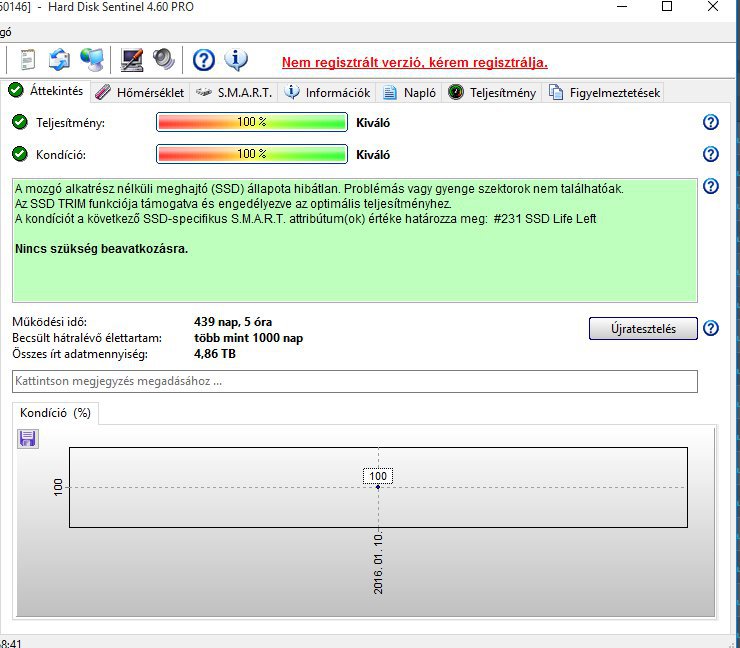Click the green status description text box
This screenshot has height=648, width=740.
(x=354, y=240)
